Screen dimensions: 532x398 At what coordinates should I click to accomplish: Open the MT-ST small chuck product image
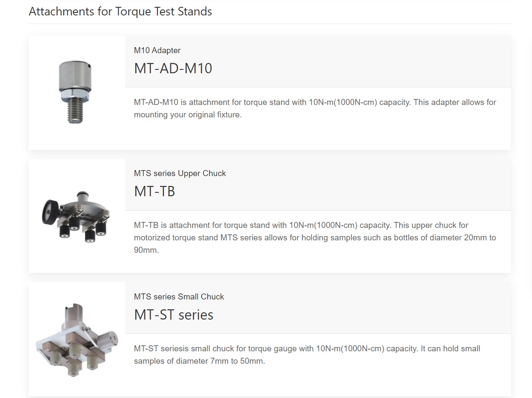[x=77, y=340]
